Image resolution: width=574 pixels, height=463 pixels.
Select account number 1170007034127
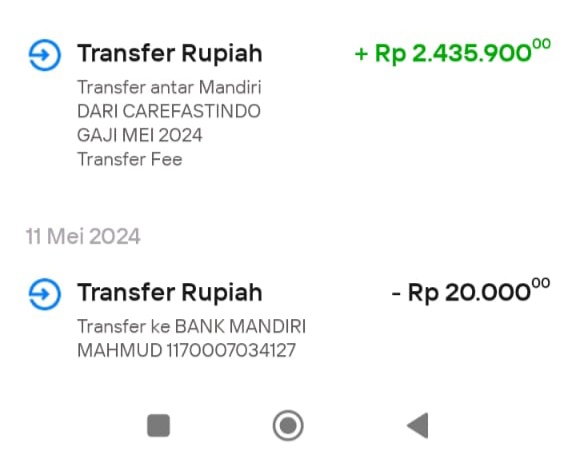click(231, 350)
